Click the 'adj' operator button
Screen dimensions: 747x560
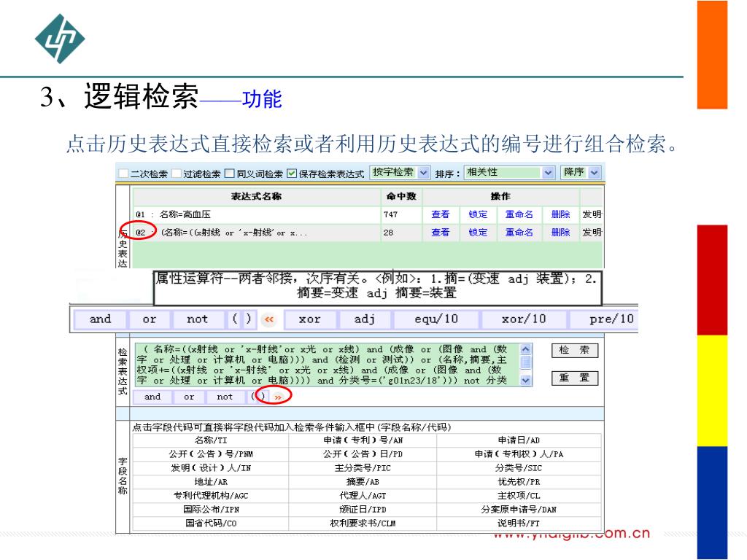(x=365, y=319)
